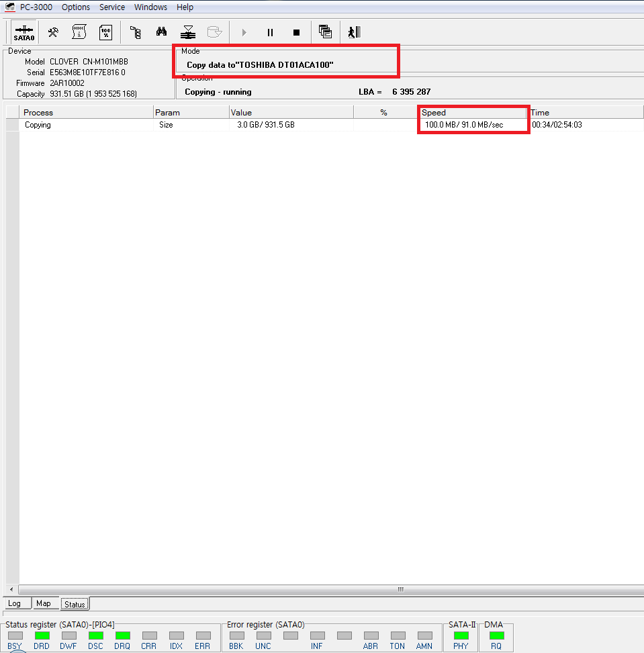Click the cascaded windows icon
This screenshot has height=653, width=644.
[325, 32]
